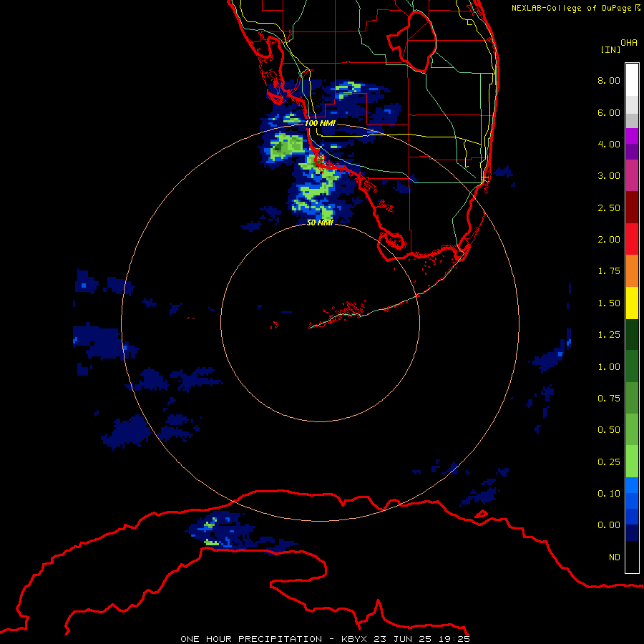Screen dimensions: 644x644
Task: Click the 100 NMI range ring label
Action: point(320,123)
